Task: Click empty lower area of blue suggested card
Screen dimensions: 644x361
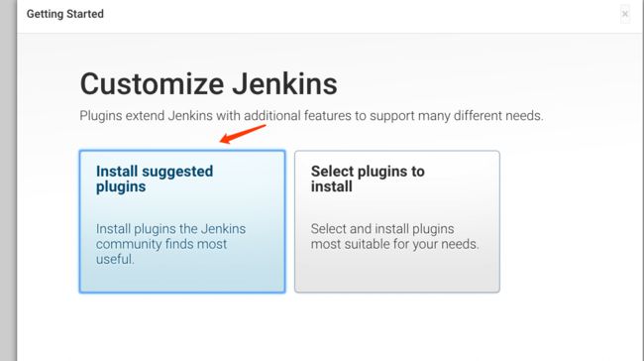Action: coord(182,280)
